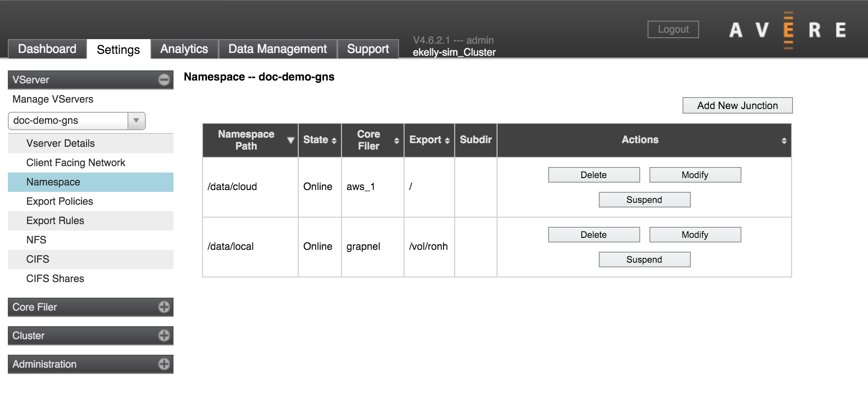Screen dimensions: 868x415
Task: Sort table by State column arrows
Action: point(334,141)
